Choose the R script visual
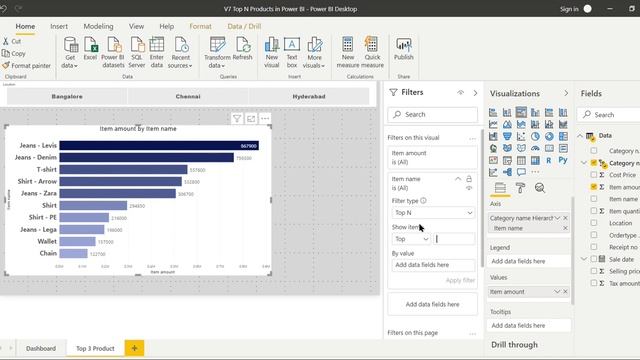 coord(549,160)
